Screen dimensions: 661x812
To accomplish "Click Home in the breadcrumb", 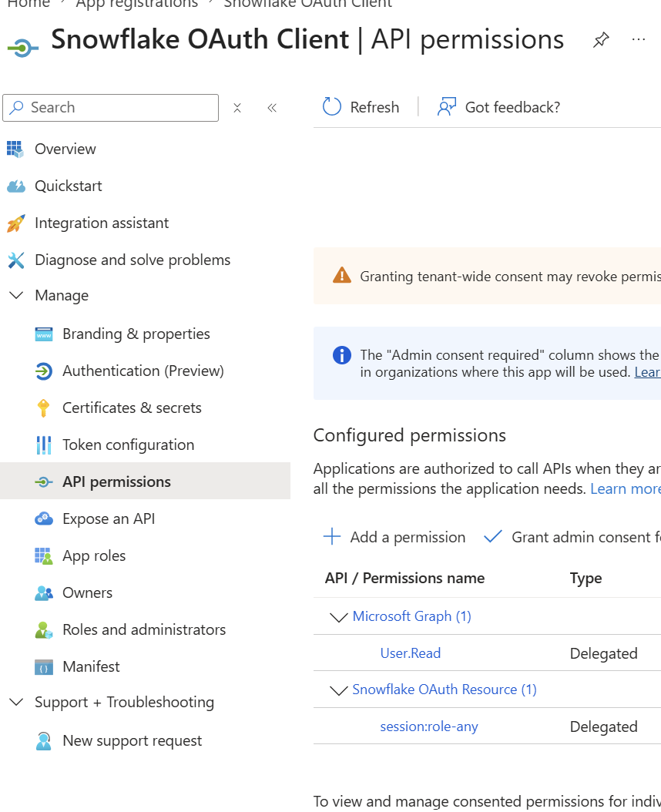I will [x=29, y=4].
